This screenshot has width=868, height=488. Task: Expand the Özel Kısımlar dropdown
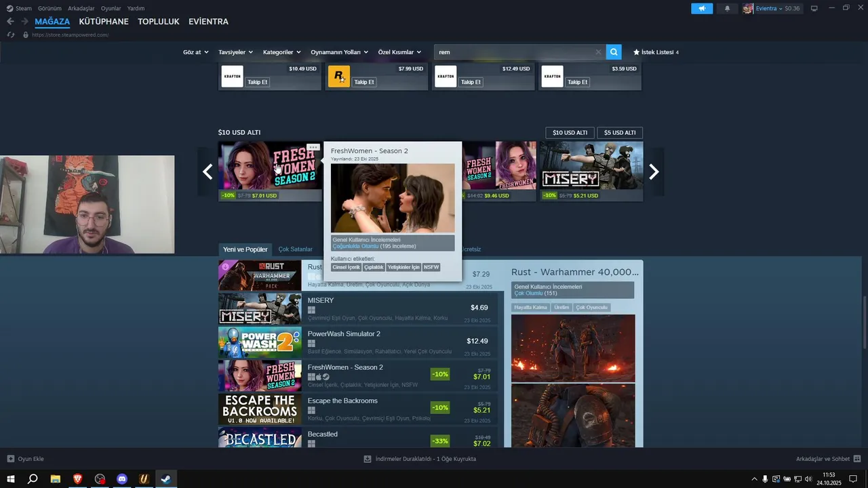(x=399, y=52)
